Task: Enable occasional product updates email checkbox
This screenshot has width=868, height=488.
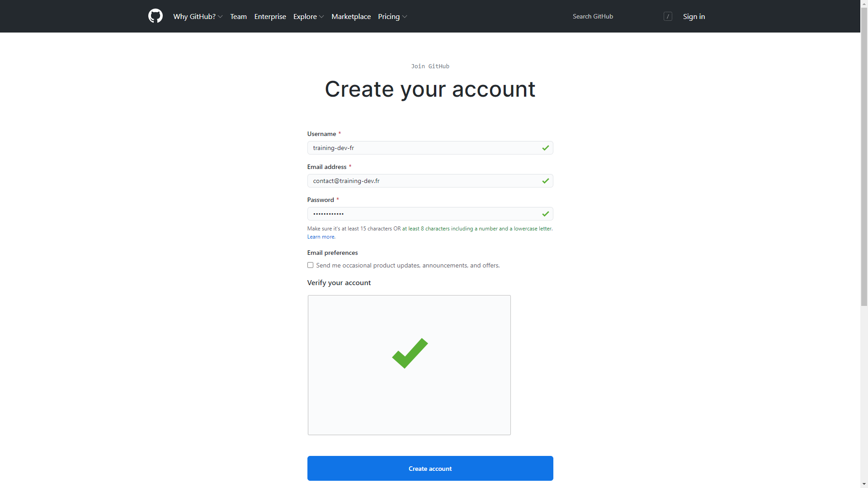Action: pyautogui.click(x=310, y=265)
